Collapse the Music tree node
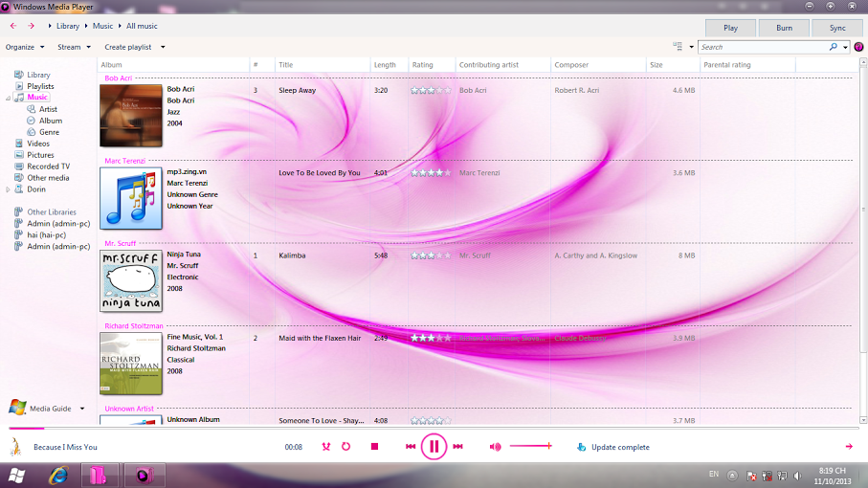Screen dimensions: 868x488 [x=9, y=98]
